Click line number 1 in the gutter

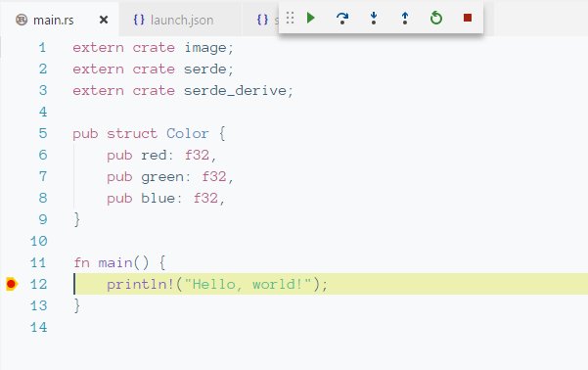pos(43,48)
